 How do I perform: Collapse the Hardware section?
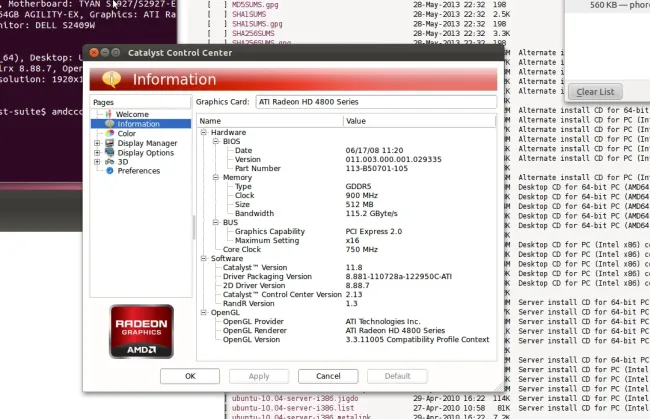[x=204, y=132]
